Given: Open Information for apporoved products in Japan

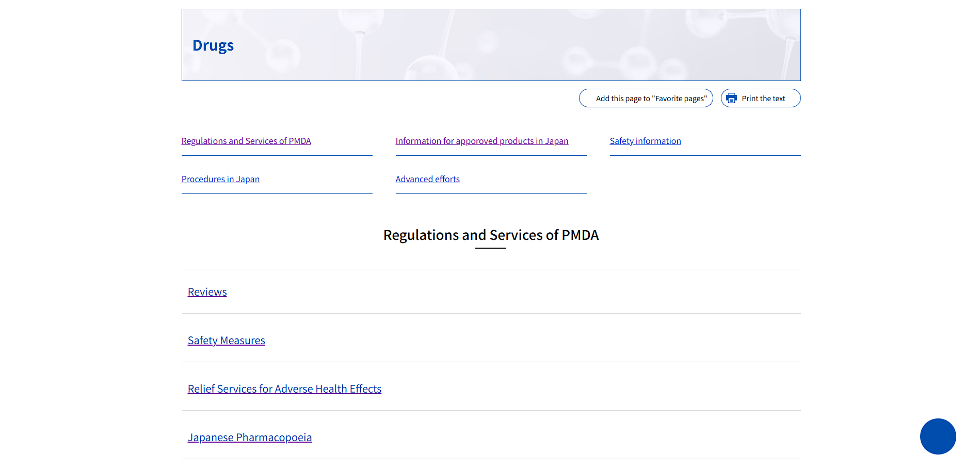Looking at the screenshot, I should coord(481,141).
